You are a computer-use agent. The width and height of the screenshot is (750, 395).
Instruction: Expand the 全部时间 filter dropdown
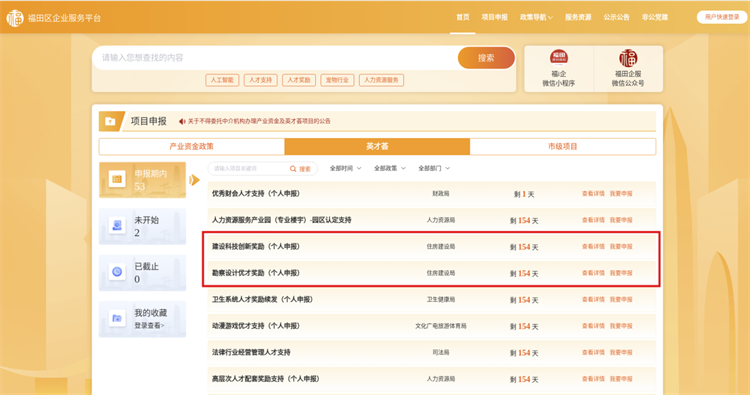[345, 168]
